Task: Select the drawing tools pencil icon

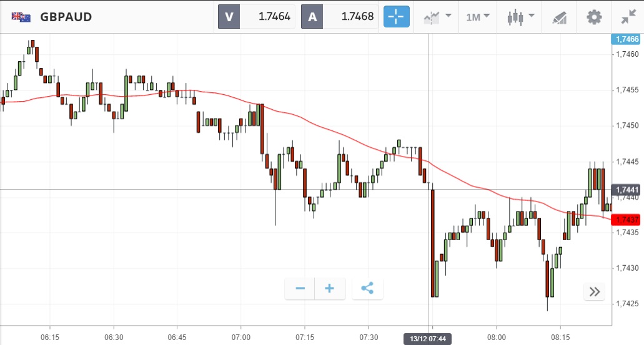Action: click(x=559, y=17)
